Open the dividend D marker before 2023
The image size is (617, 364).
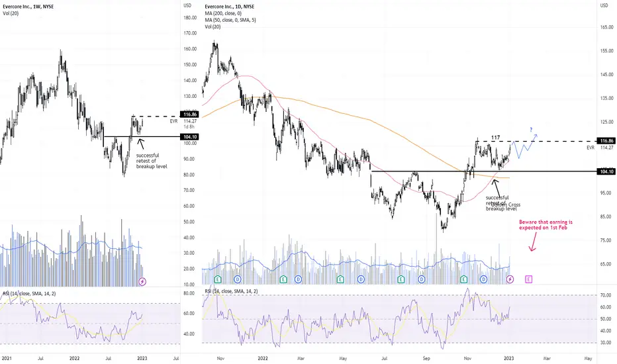click(484, 279)
